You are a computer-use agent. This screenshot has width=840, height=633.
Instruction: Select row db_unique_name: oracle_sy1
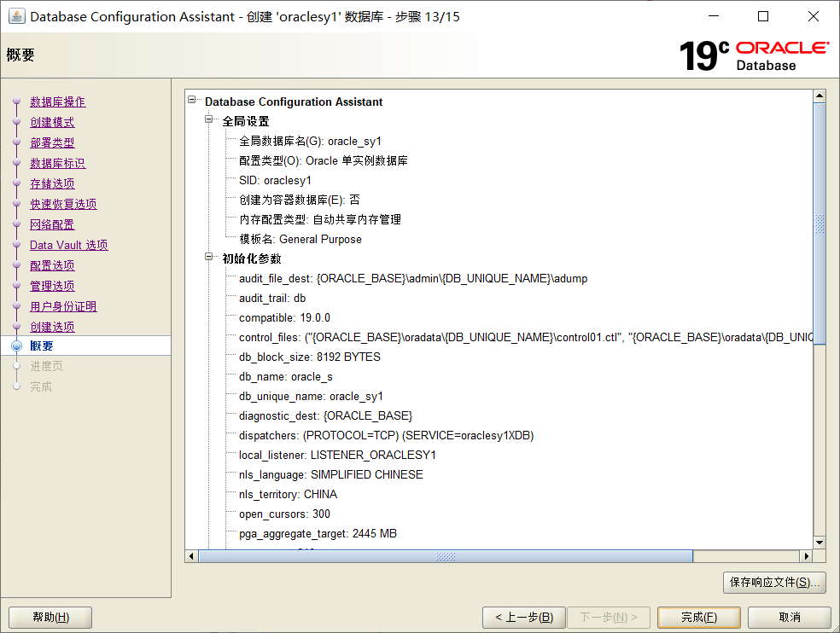point(311,397)
